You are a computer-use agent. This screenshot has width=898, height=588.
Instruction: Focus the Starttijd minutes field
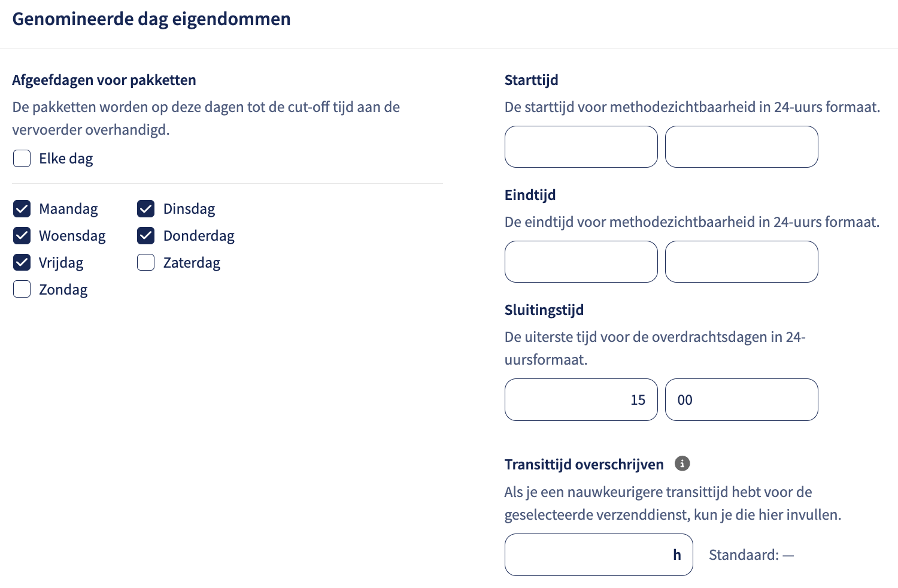pos(742,147)
